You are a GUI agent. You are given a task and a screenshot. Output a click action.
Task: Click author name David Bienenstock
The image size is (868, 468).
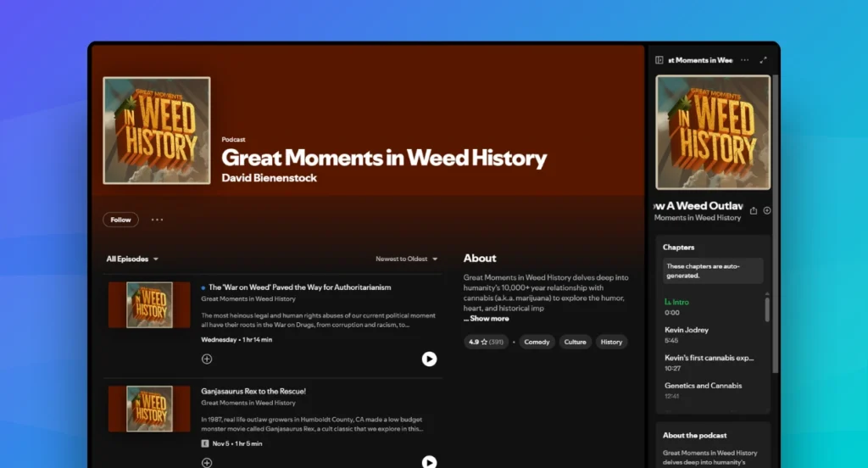point(269,178)
